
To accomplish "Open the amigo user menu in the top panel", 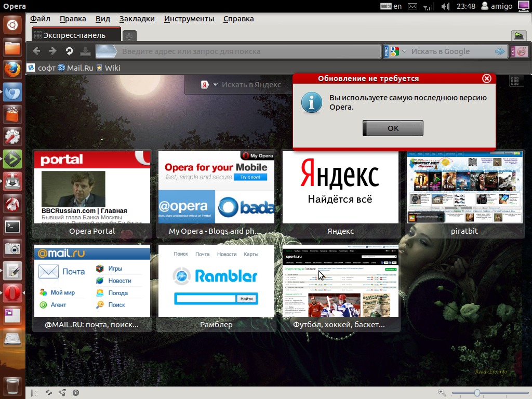I will pyautogui.click(x=497, y=6).
